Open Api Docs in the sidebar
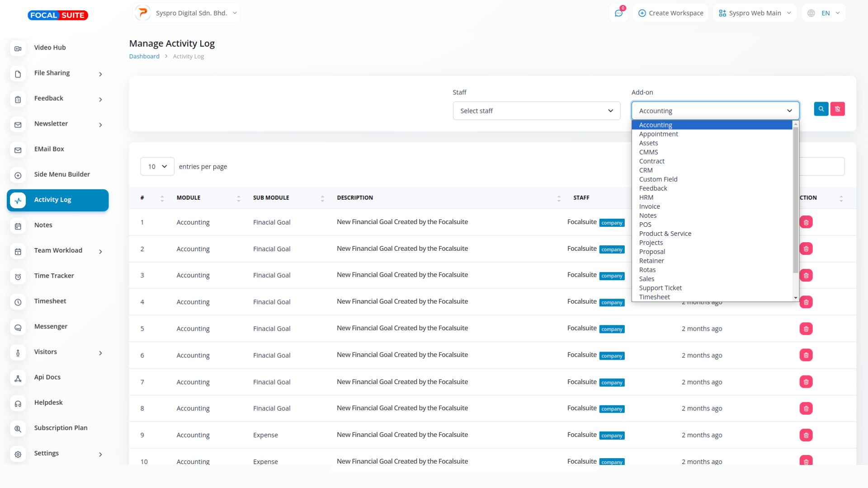868x488 pixels. pos(47,377)
